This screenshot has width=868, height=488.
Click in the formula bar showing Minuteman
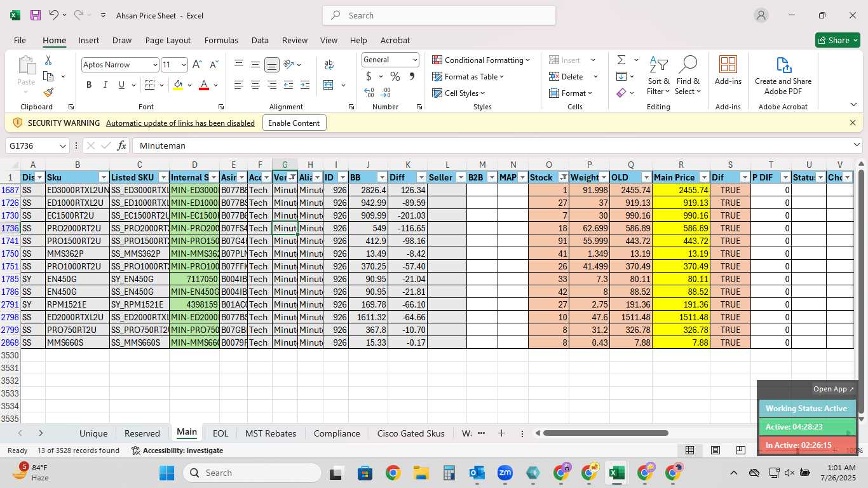[x=492, y=146]
